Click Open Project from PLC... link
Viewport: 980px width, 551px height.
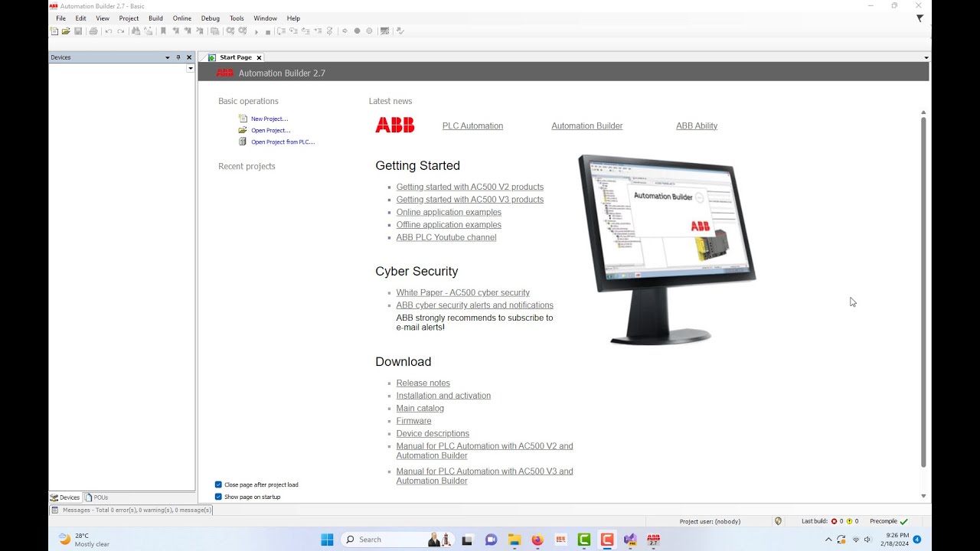[283, 142]
